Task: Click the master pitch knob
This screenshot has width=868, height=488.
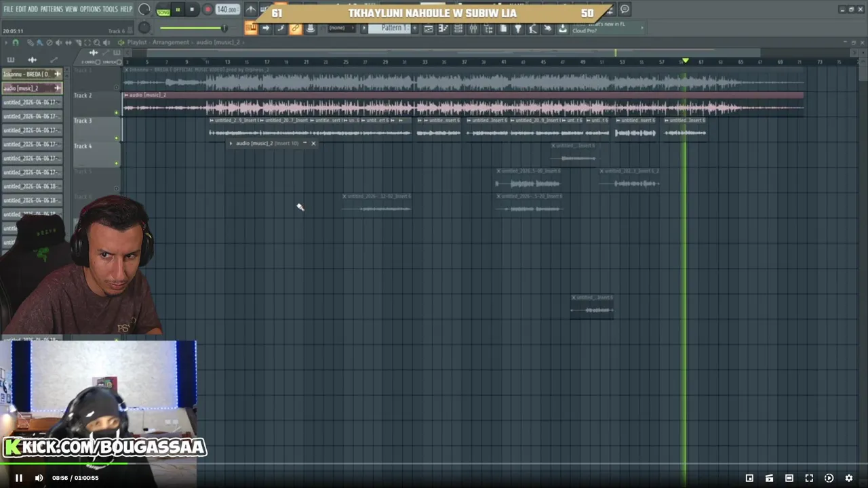Action: coord(144,27)
